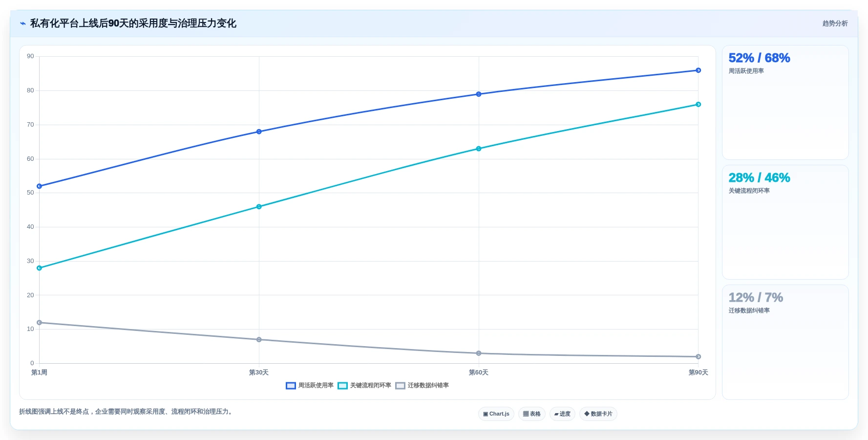Select the 表格 tag chip
The width and height of the screenshot is (868, 440).
pyautogui.click(x=532, y=414)
